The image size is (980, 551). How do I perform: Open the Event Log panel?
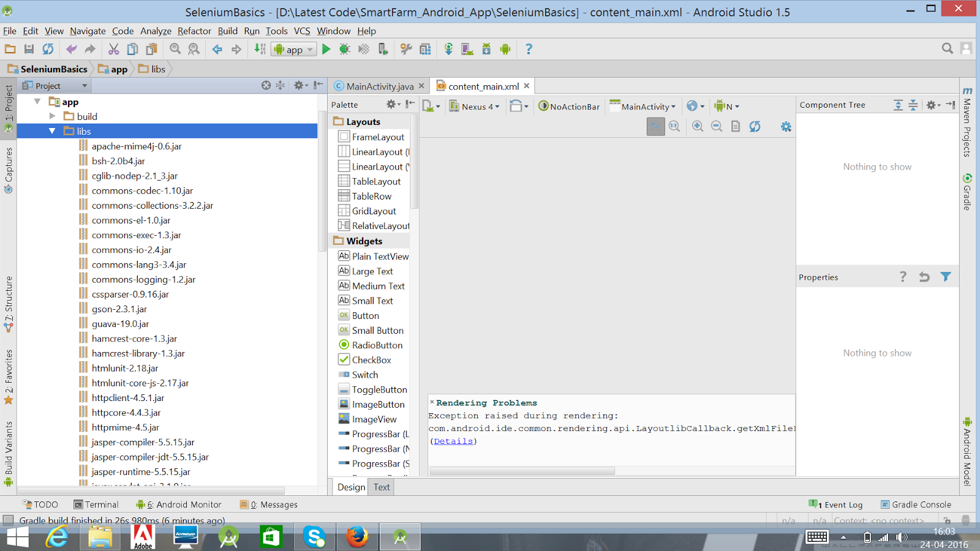pyautogui.click(x=836, y=504)
